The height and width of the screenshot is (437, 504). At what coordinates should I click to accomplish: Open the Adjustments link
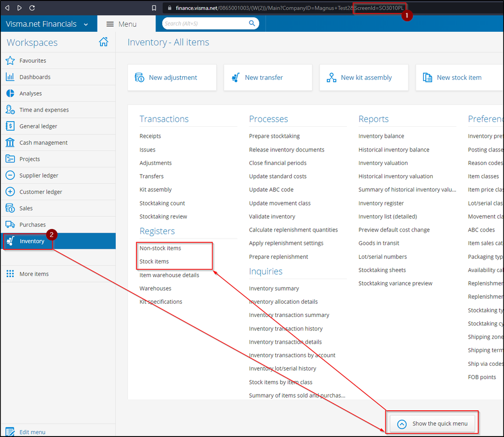[x=155, y=163]
